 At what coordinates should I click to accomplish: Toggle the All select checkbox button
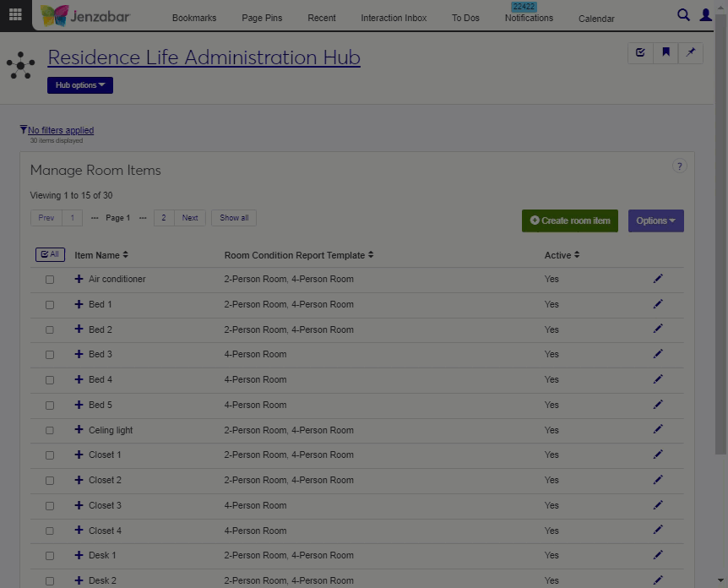50,254
